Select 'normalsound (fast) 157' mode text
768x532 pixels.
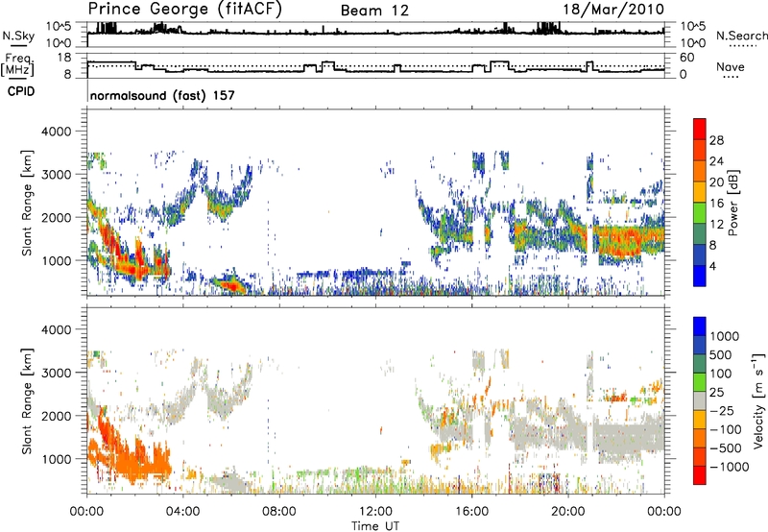coord(162,95)
